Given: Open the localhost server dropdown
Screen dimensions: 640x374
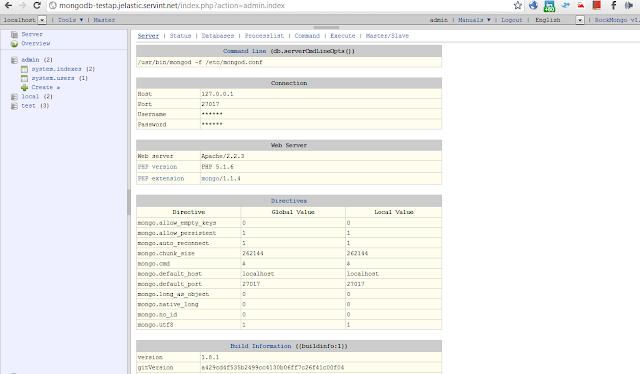Looking at the screenshot, I should [x=42, y=20].
